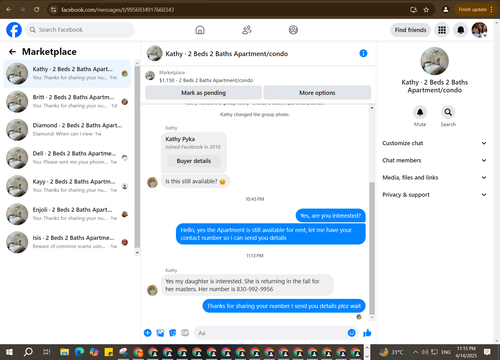Image resolution: width=500 pixels, height=360 pixels.
Task: Open Windows notification center icon
Action: click(487, 352)
